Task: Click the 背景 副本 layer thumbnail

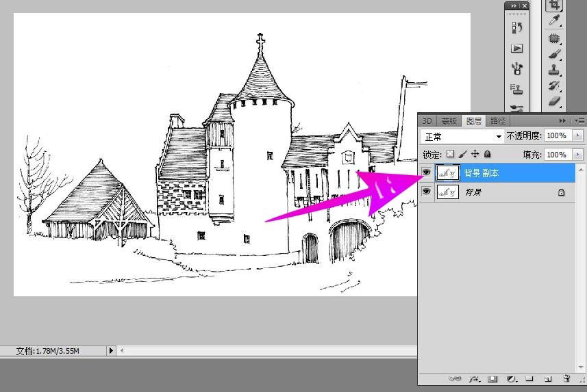Action: (x=448, y=173)
